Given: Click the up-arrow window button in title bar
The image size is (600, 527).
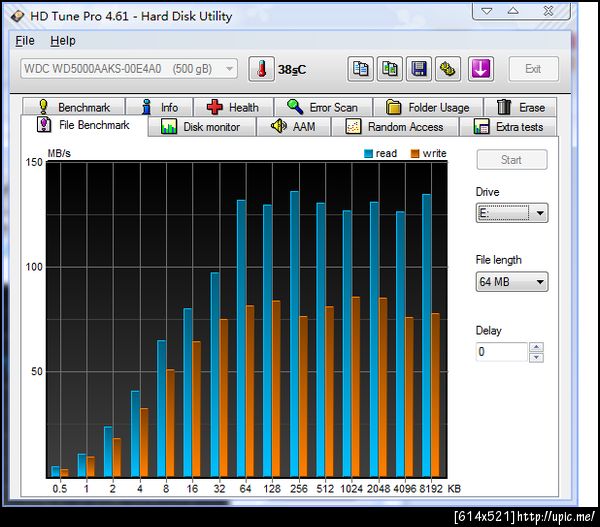Looking at the screenshot, I should (x=513, y=11).
